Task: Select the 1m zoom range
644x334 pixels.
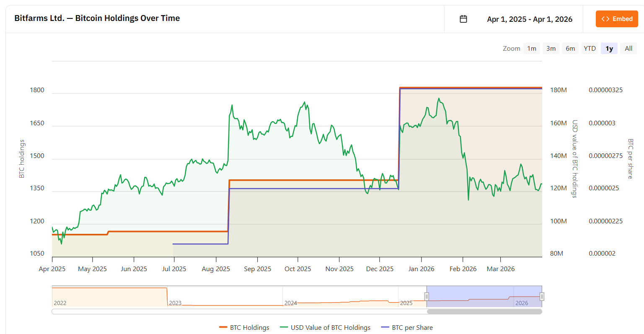Action: point(532,49)
